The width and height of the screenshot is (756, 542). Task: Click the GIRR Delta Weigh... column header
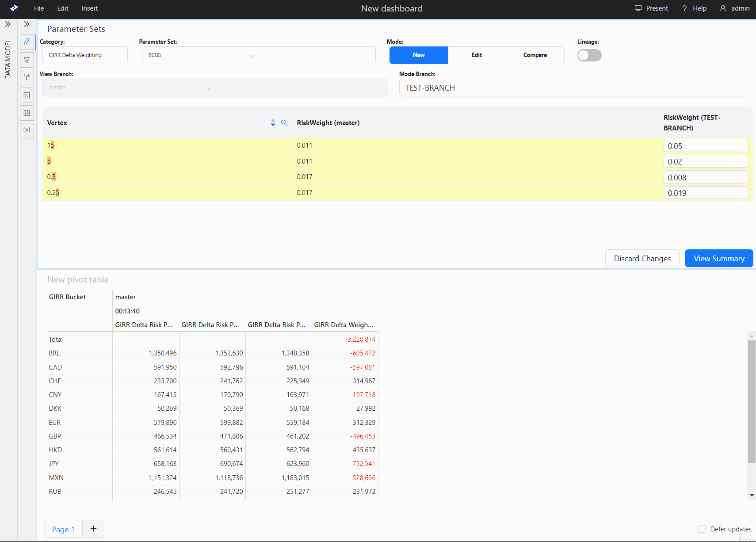coord(344,325)
